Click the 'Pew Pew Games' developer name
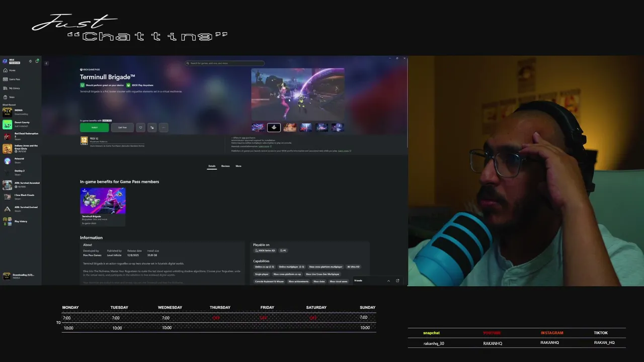 point(92,255)
